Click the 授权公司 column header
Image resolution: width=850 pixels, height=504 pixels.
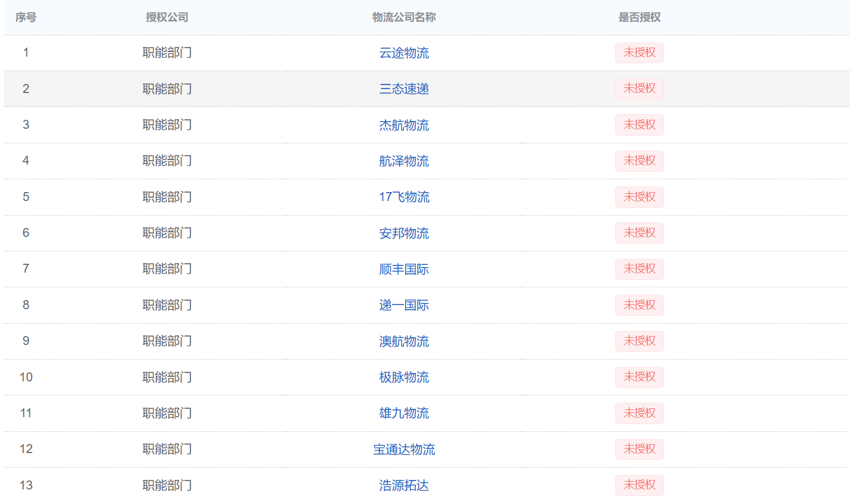[167, 17]
